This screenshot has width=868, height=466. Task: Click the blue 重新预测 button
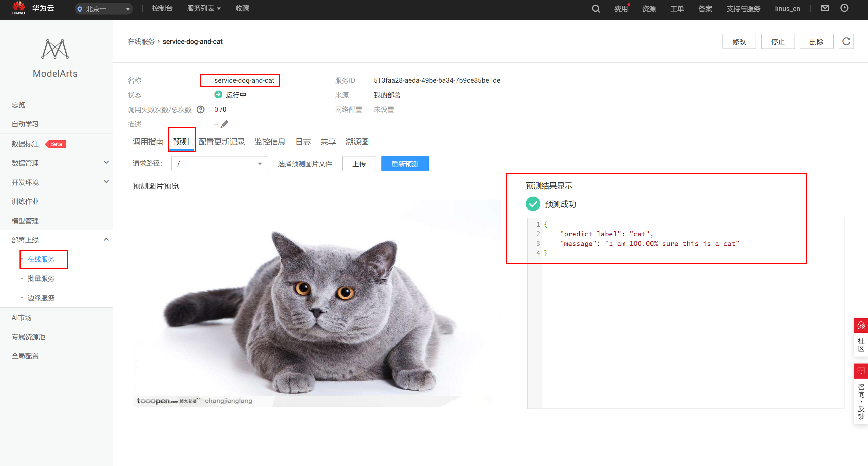click(x=405, y=164)
